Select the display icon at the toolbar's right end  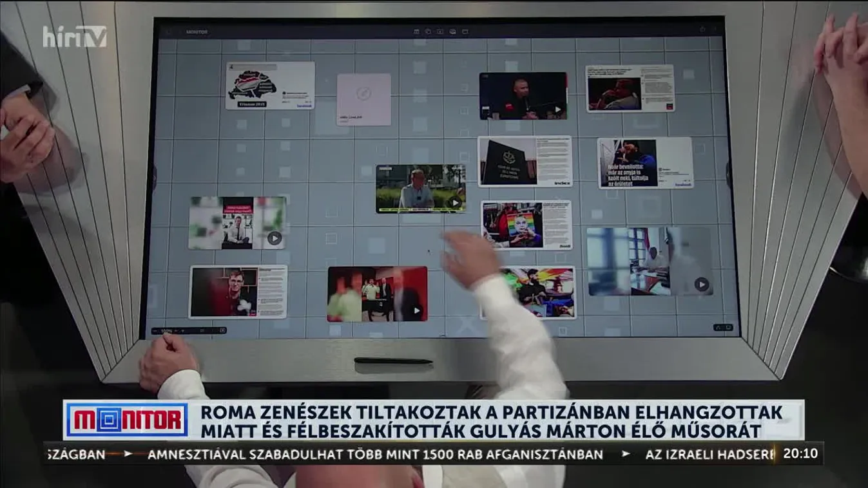pyautogui.click(x=465, y=31)
